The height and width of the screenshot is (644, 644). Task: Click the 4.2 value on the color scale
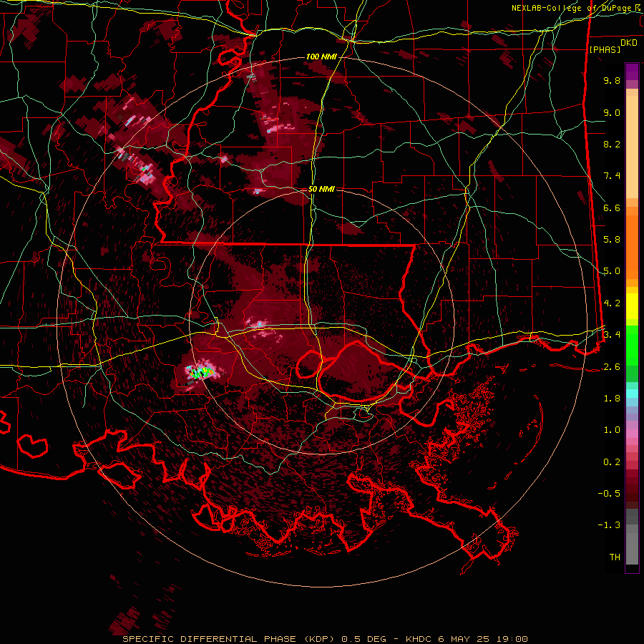[612, 303]
